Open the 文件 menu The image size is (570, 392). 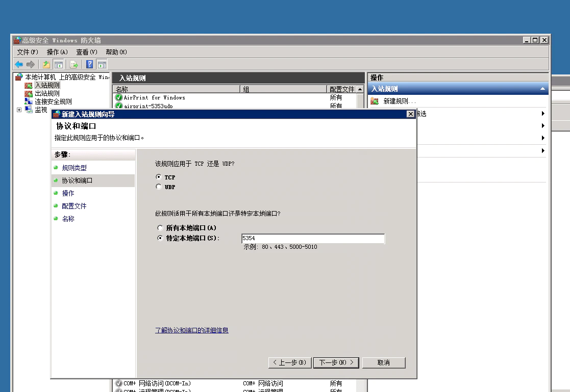[28, 52]
